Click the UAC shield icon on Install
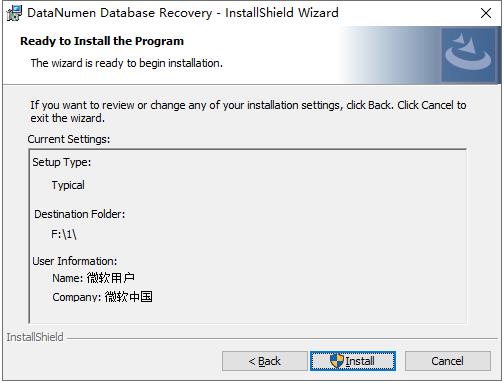 coord(337,361)
